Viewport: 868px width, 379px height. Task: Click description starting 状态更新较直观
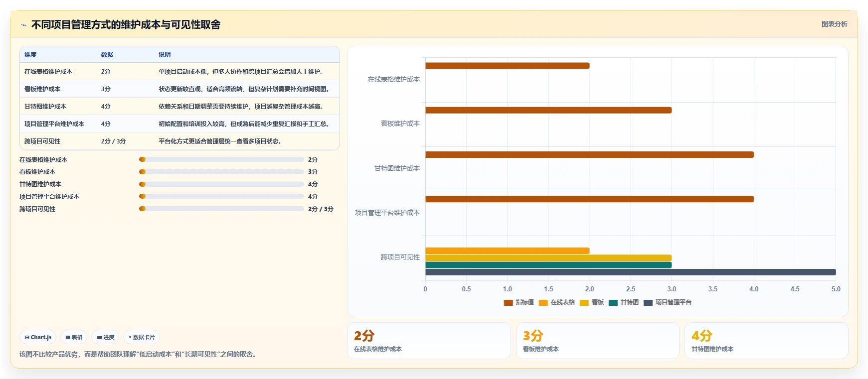tap(245, 89)
